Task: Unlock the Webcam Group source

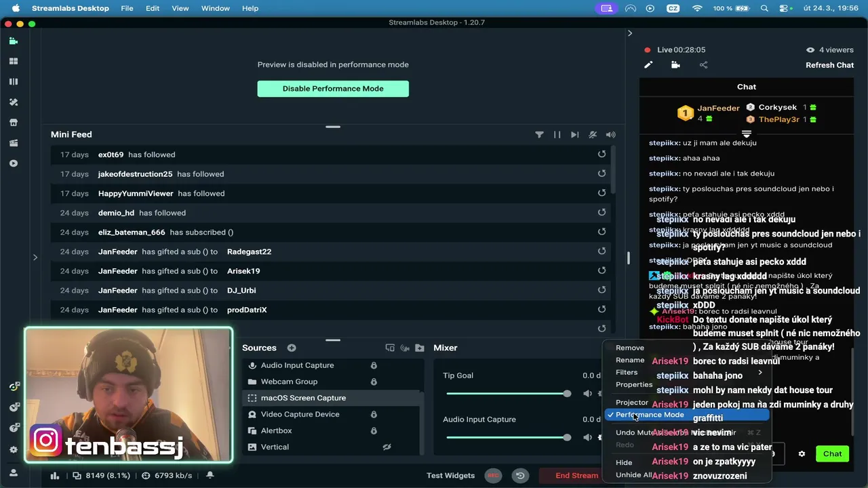Action: coord(374,382)
